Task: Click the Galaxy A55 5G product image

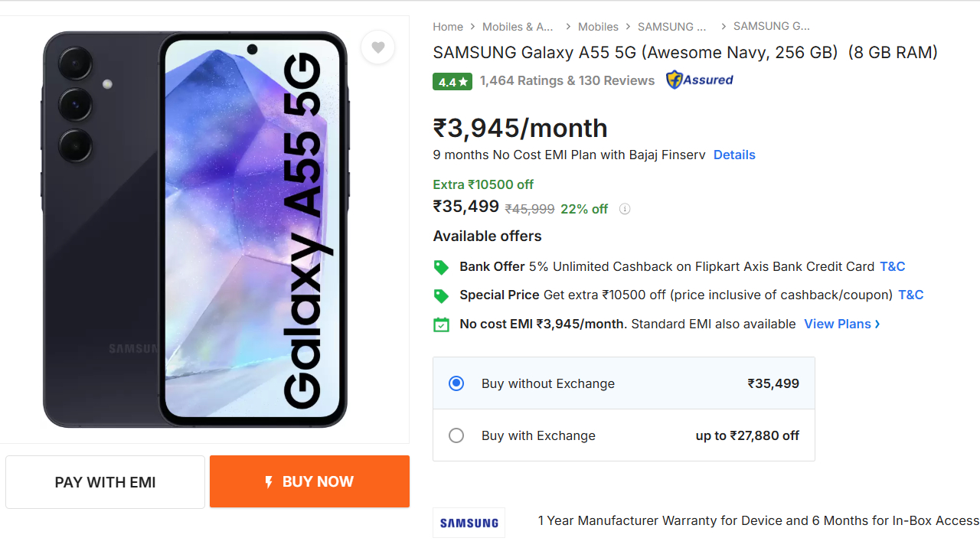Action: [195, 230]
